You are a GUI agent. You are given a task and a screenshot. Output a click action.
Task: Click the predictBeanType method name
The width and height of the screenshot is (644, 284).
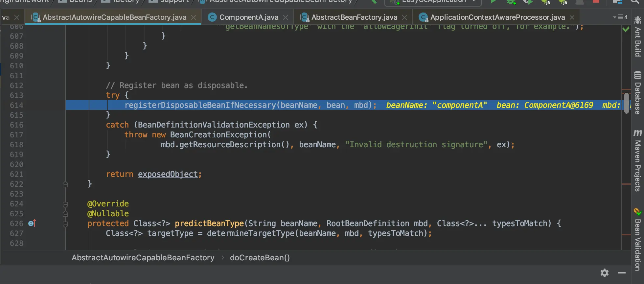209,224
